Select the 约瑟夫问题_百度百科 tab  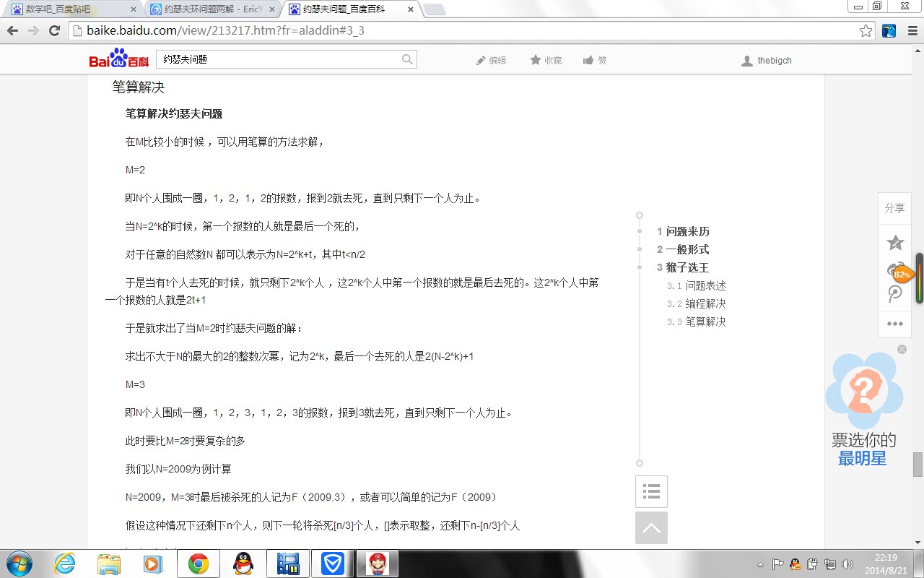click(x=350, y=9)
